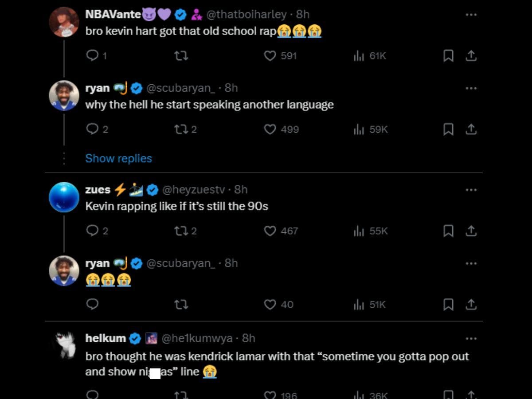Viewport: 532px width, 399px height.
Task: Like ryan's crying emoji reply
Action: [x=270, y=305]
